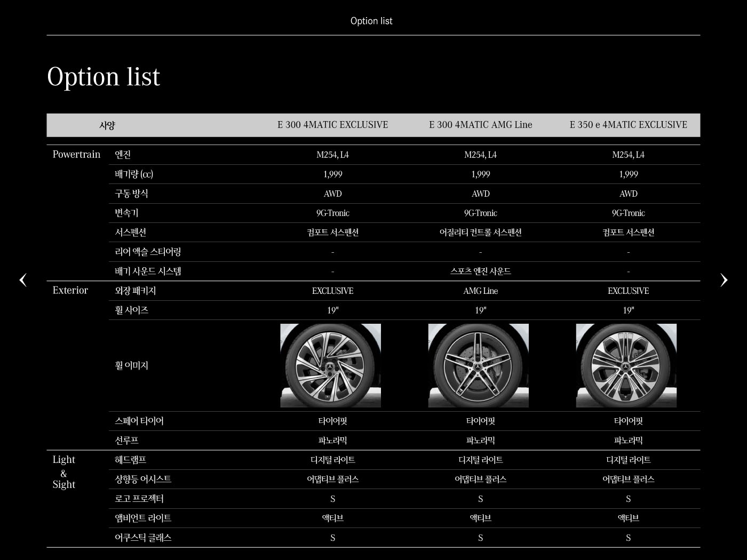Click the 선루프 row label
This screenshot has width=747, height=560.
coord(126,441)
